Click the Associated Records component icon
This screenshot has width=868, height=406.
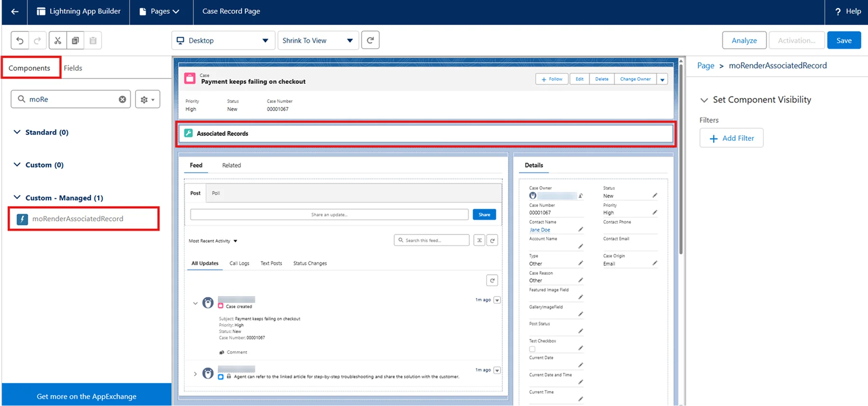[x=189, y=134]
